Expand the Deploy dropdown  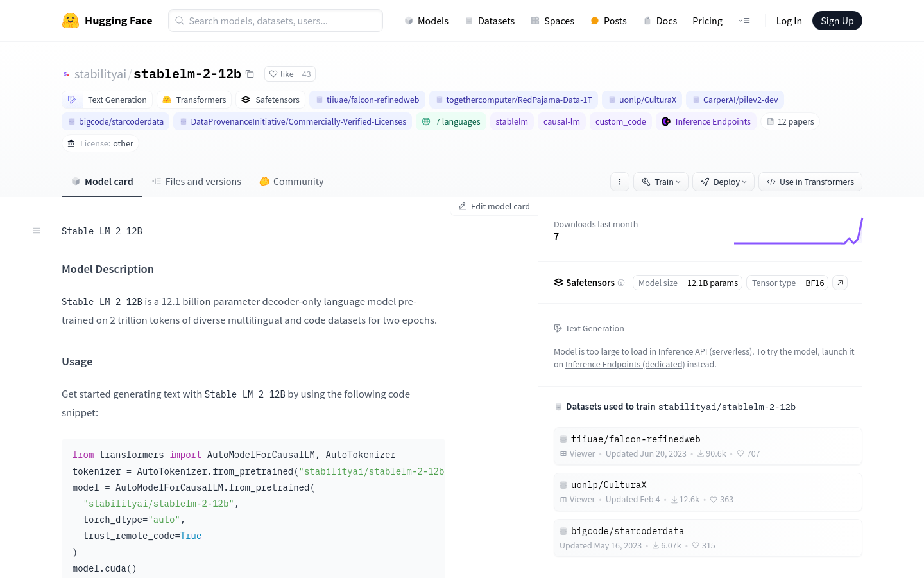point(723,182)
